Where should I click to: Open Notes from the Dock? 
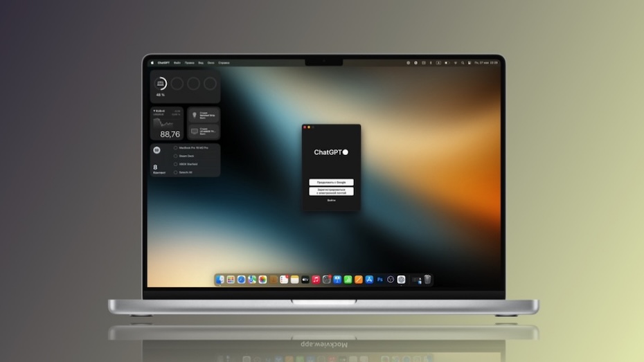(x=295, y=280)
